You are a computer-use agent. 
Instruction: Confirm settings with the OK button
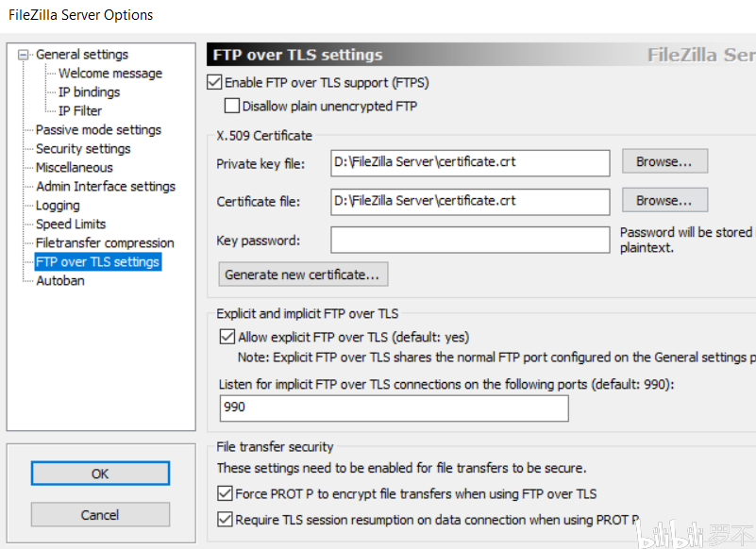pos(100,474)
